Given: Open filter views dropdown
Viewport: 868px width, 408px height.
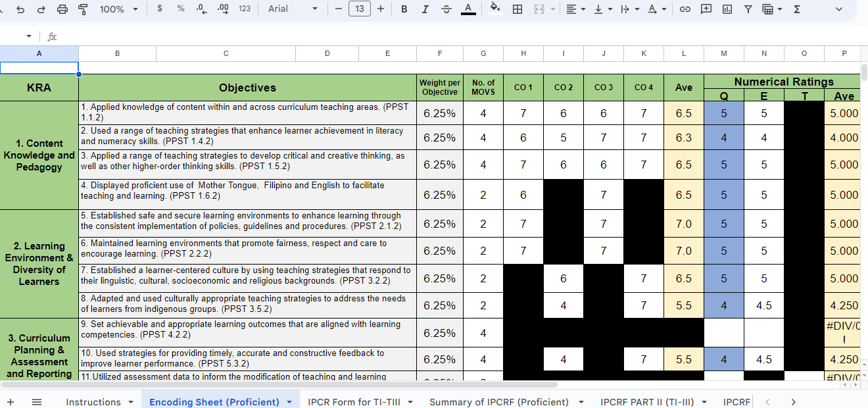Looking at the screenshot, I should pyautogui.click(x=772, y=9).
